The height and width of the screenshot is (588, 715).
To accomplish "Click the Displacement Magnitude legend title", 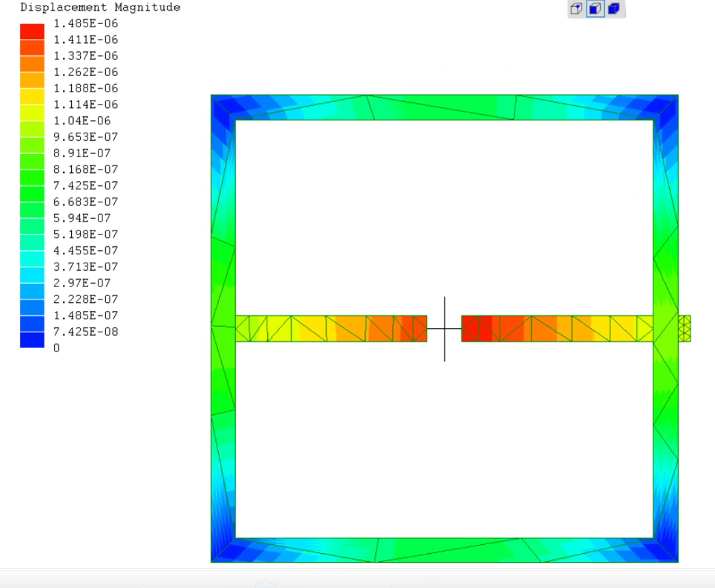I will click(100, 8).
